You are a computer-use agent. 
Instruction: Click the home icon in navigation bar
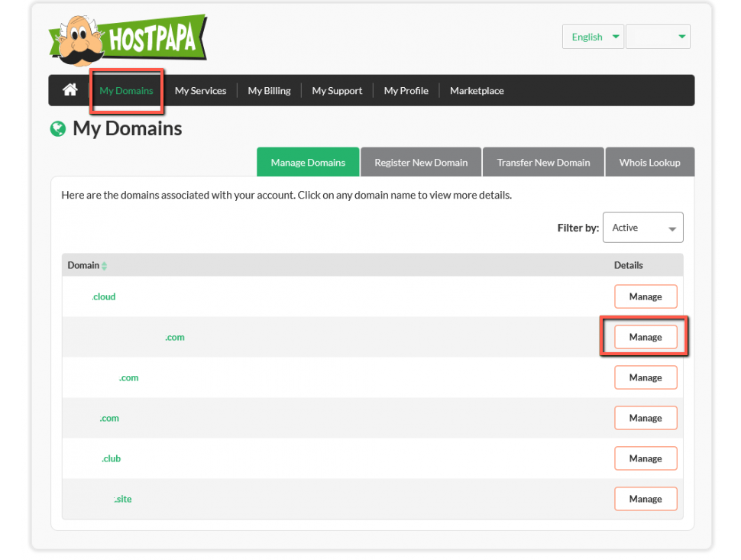coord(70,90)
